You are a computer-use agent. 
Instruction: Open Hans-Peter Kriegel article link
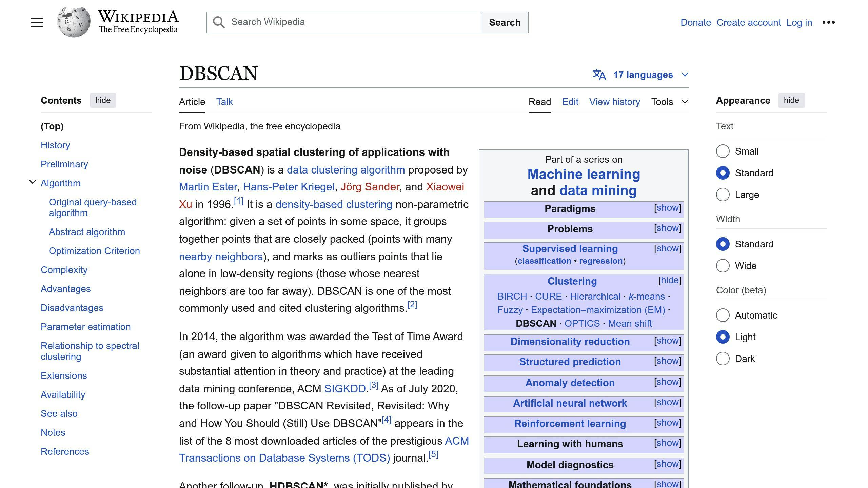pos(289,187)
